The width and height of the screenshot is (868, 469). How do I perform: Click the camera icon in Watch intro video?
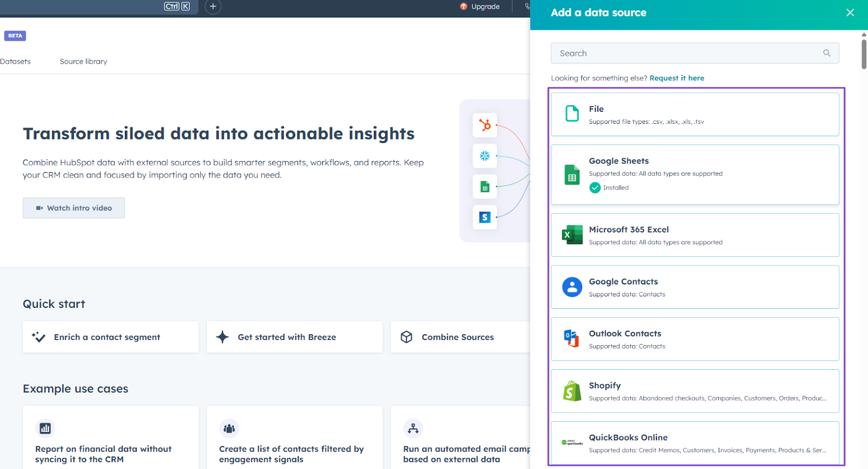pos(39,208)
